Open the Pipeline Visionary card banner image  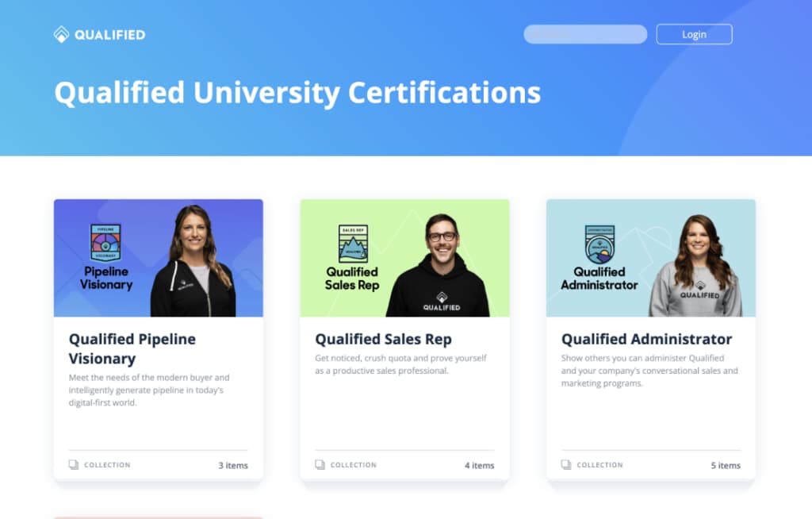[x=159, y=258]
